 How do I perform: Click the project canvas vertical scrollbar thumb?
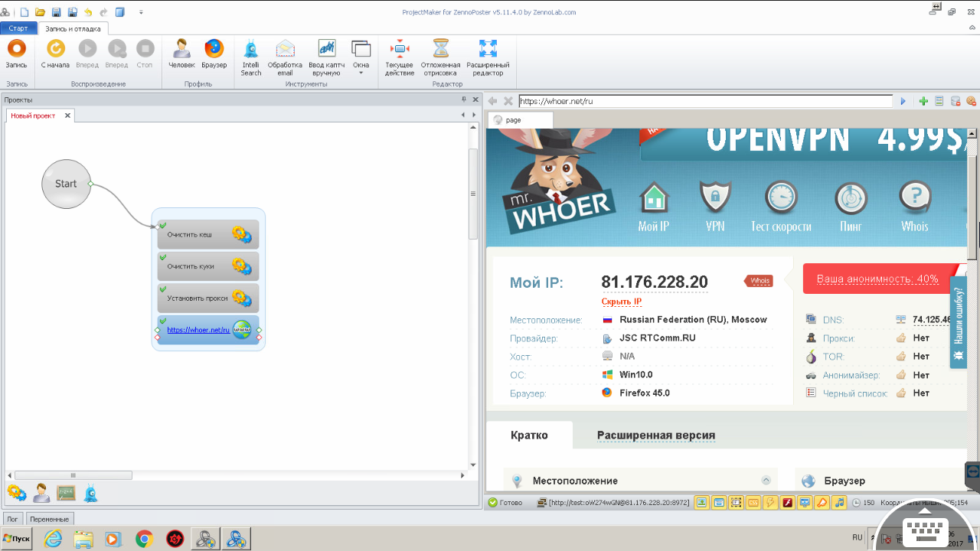coord(473,194)
